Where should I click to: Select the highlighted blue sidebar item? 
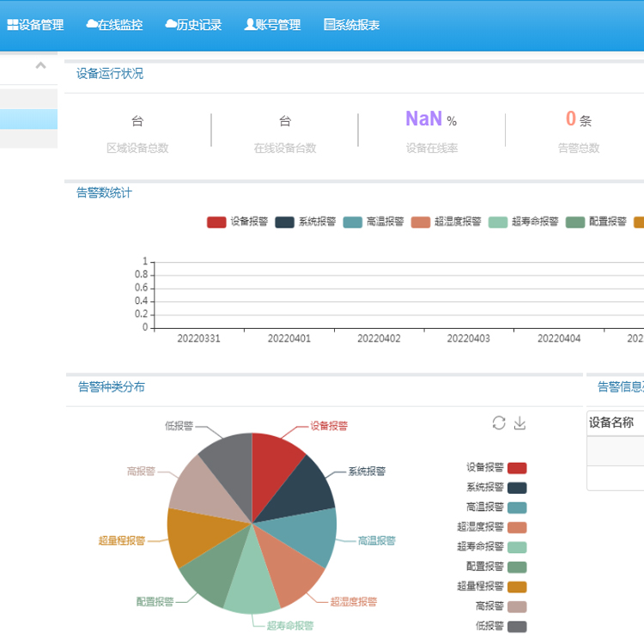click(28, 119)
